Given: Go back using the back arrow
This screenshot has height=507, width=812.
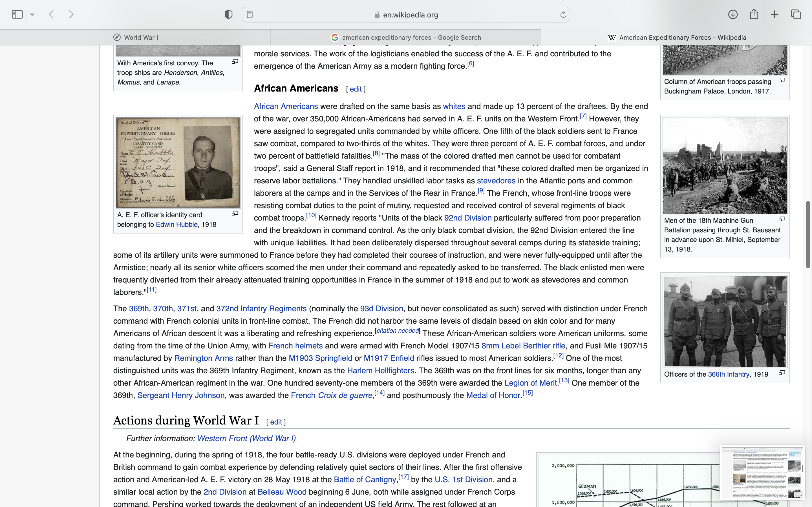Looking at the screenshot, I should click(x=51, y=14).
